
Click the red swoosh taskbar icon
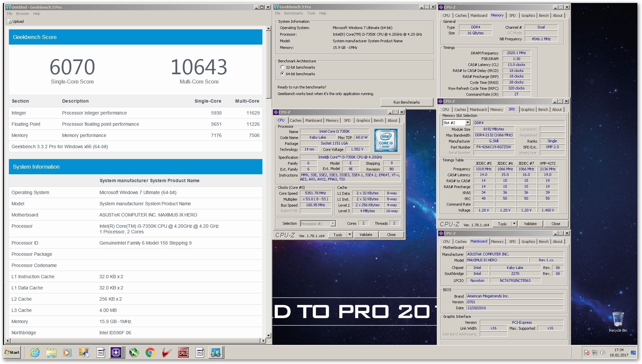(x=167, y=352)
